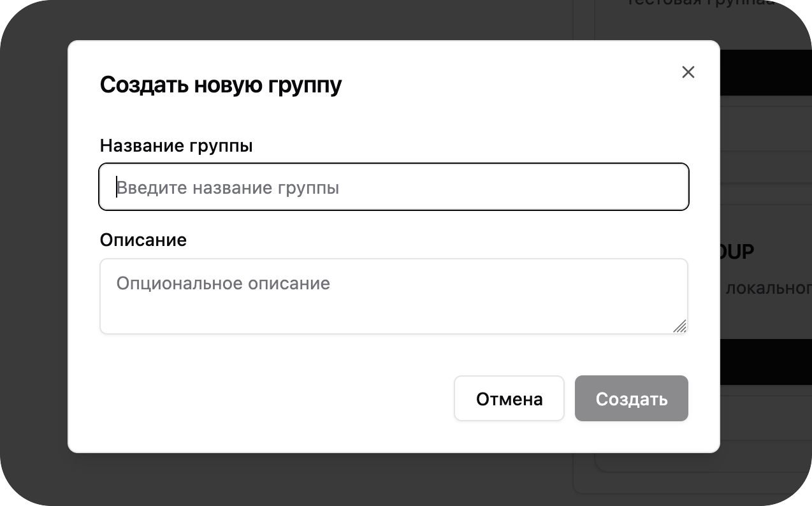The width and height of the screenshot is (812, 506).
Task: Click empty dialog space left of Отмена
Action: click(274, 398)
